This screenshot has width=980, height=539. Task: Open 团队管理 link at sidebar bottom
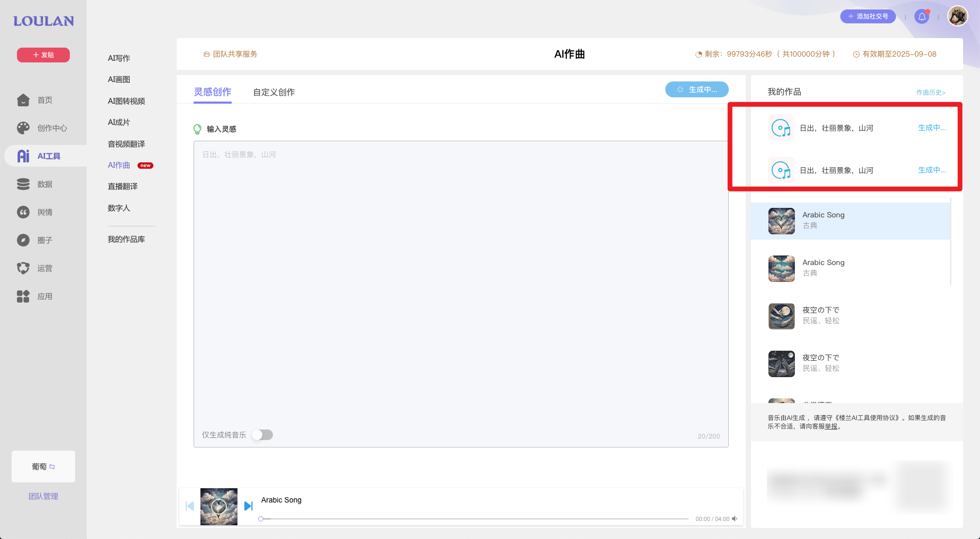tap(43, 496)
